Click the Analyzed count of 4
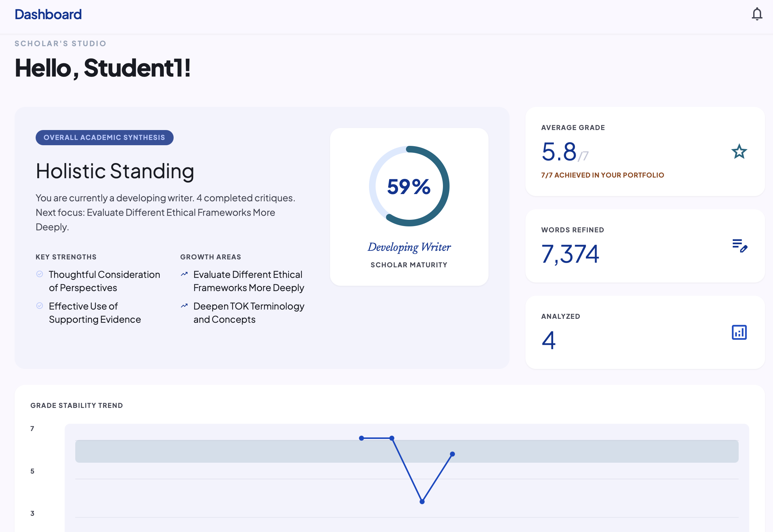Image resolution: width=773 pixels, height=532 pixels. [x=549, y=340]
